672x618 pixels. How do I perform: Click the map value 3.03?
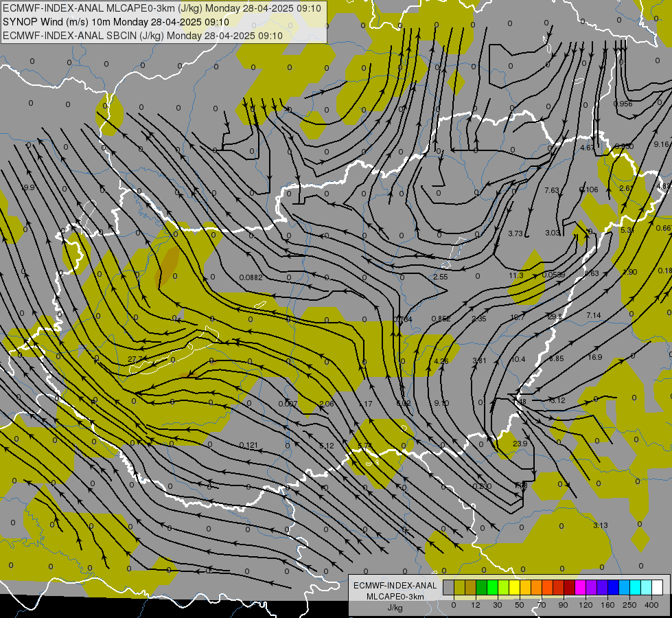coord(553,233)
